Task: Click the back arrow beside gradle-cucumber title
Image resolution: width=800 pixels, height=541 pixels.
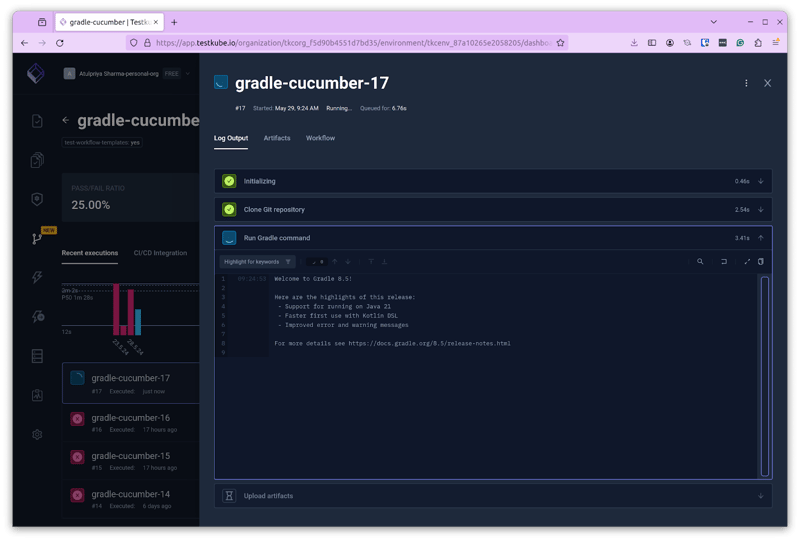Action: click(x=66, y=121)
